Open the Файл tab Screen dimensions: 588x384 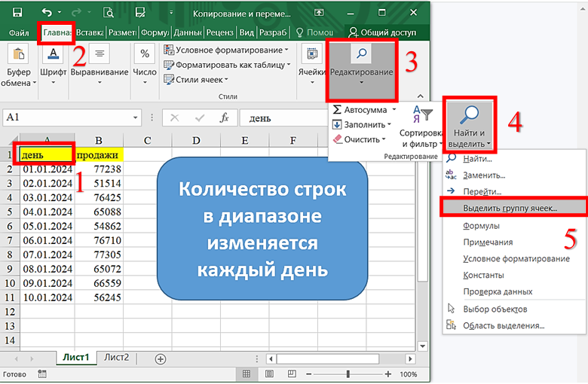click(x=19, y=33)
